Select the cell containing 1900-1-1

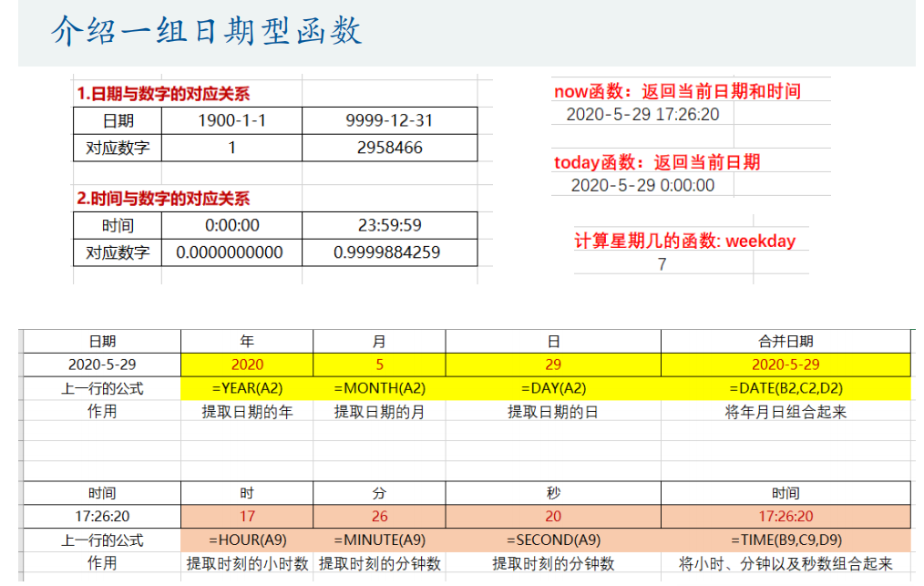tap(231, 120)
